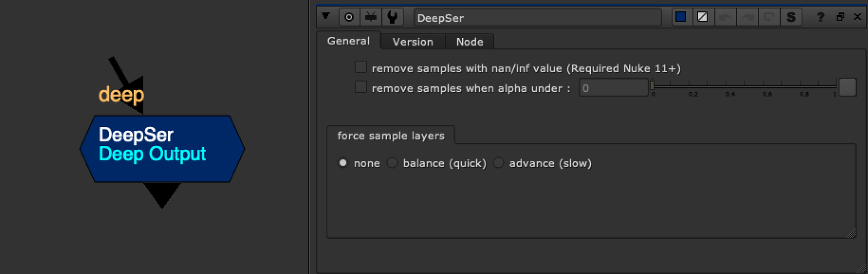Click the node output arrow below DeepSer
The image size is (868, 274).
point(162,194)
